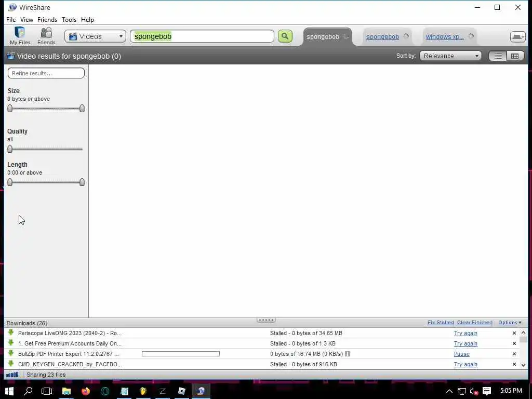Image resolution: width=532 pixels, height=399 pixels.
Task: Remove the Periscope LiveOMG download
Action: click(x=514, y=333)
